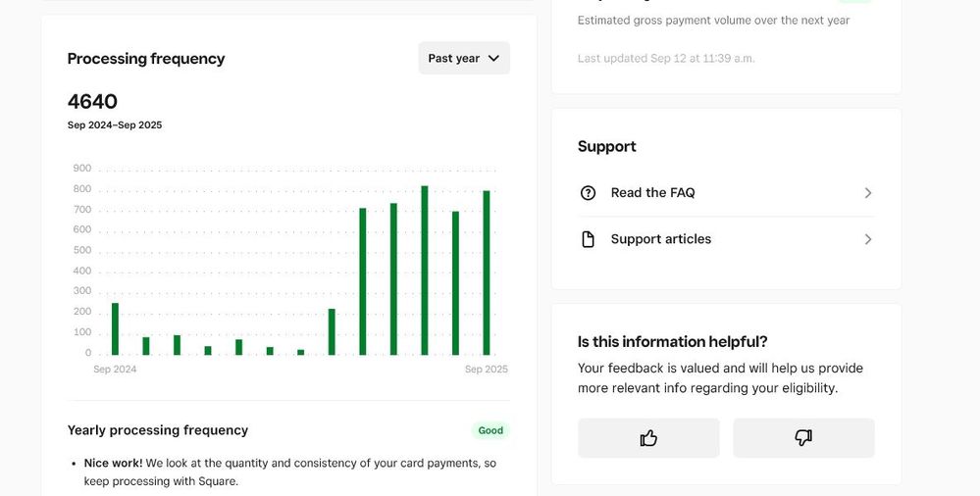Click the thumbs up feedback icon
This screenshot has width=980, height=496.
(x=648, y=438)
